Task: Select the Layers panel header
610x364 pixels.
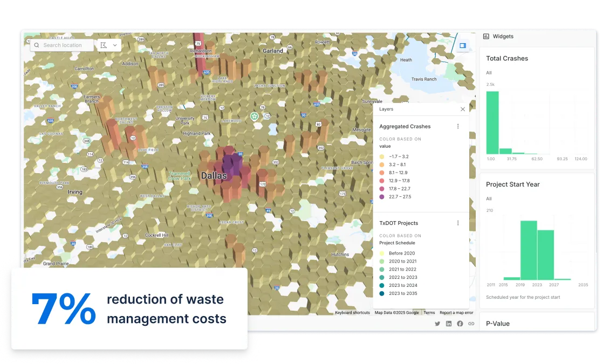Action: [386, 109]
